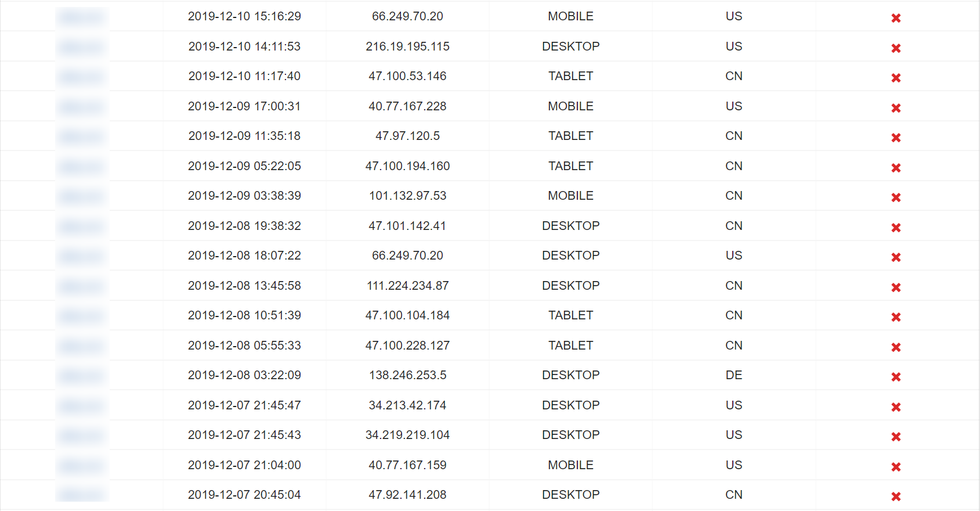Remove the entry from IP 101.132.97.53
The image size is (980, 511).
point(896,197)
